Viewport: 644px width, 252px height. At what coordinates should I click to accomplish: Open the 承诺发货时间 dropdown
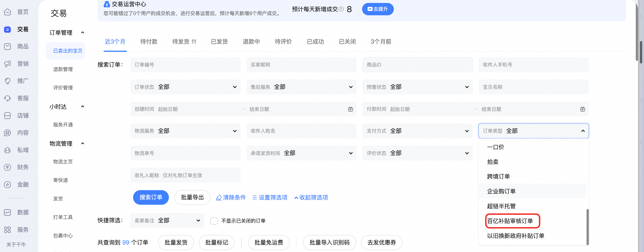tap(301, 153)
